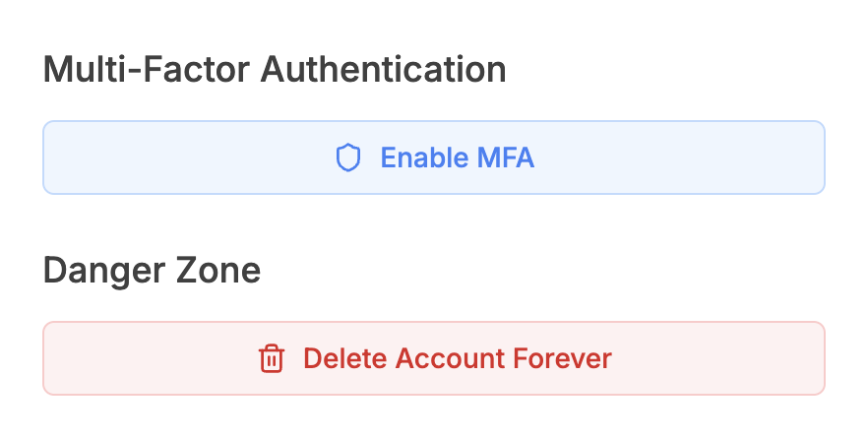The image size is (868, 439).
Task: Turn on multi-factor authentication
Action: 434,157
